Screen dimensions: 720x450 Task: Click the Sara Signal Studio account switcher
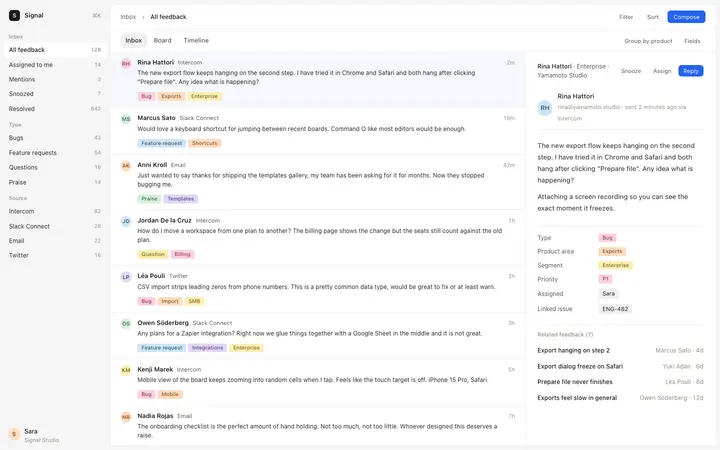[55, 435]
